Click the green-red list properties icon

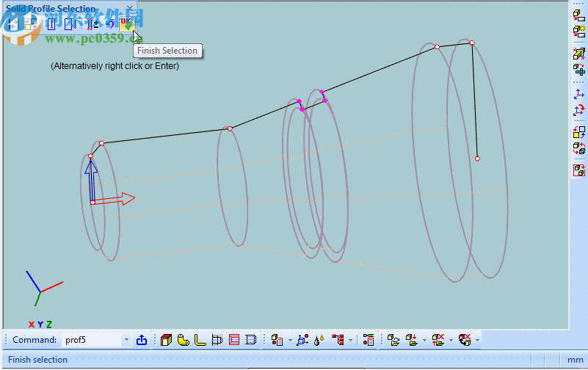tap(369, 340)
